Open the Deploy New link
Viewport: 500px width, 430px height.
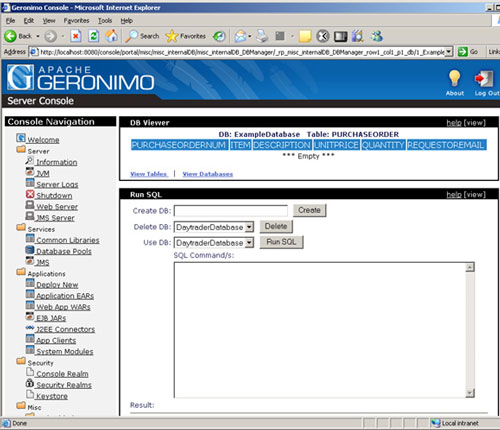click(x=57, y=285)
